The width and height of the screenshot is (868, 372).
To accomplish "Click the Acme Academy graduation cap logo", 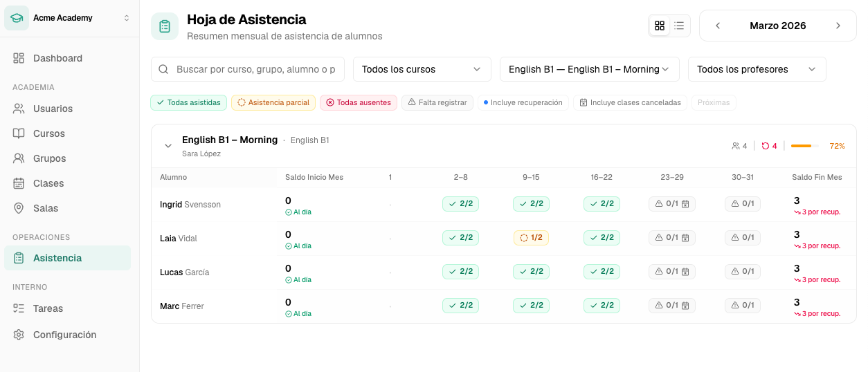I will [17, 18].
